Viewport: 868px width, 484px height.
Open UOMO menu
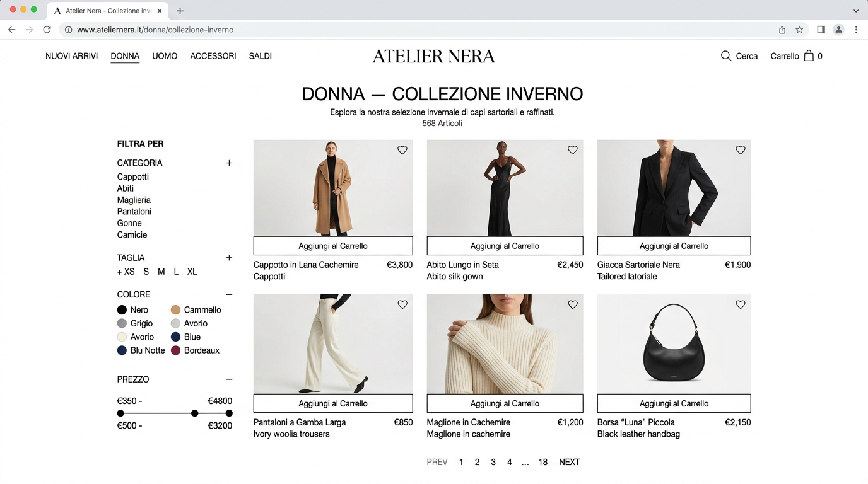coord(165,56)
